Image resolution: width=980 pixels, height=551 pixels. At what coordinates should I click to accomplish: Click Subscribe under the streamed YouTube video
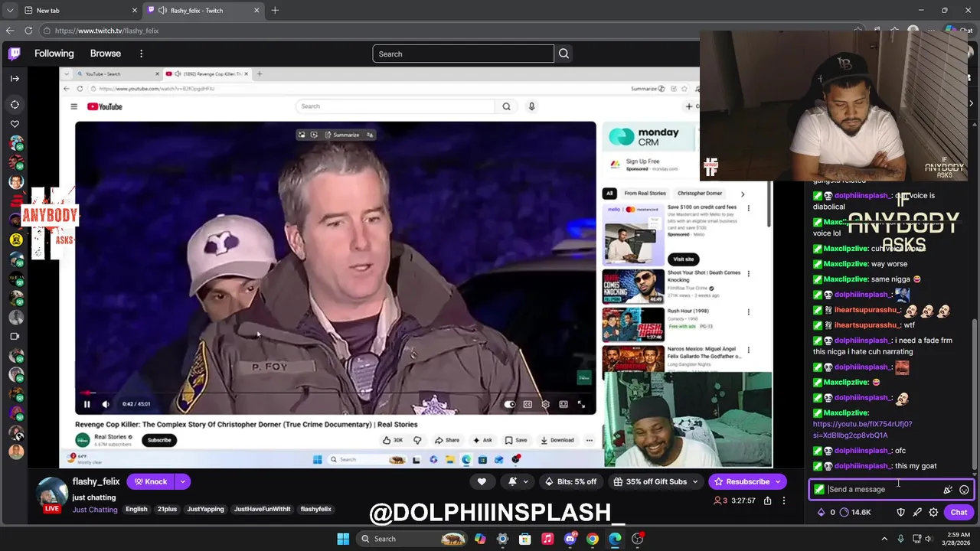(159, 440)
